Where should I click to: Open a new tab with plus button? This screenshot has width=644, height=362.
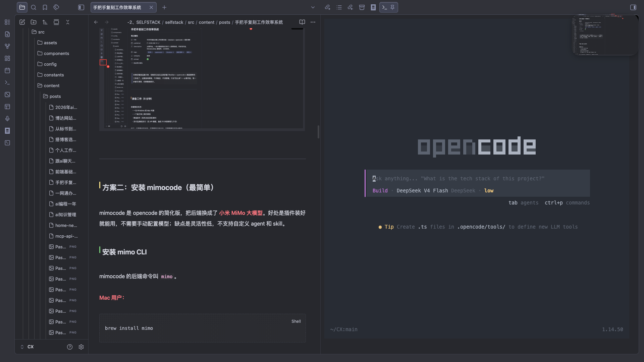point(164,7)
